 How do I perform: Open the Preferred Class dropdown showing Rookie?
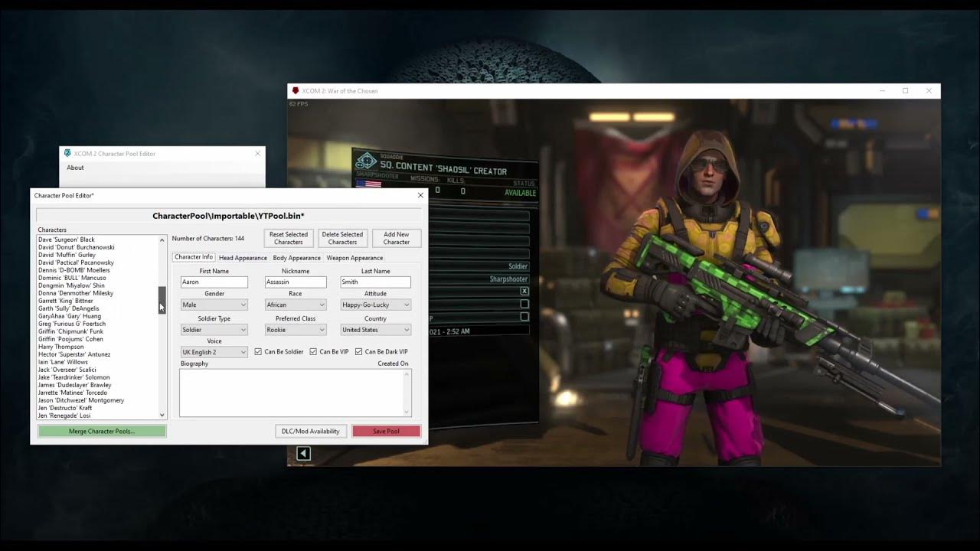[296, 330]
